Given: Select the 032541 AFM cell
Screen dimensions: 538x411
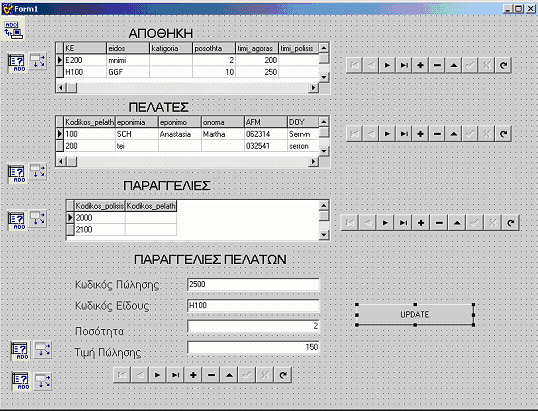Looking at the screenshot, I should point(266,146).
